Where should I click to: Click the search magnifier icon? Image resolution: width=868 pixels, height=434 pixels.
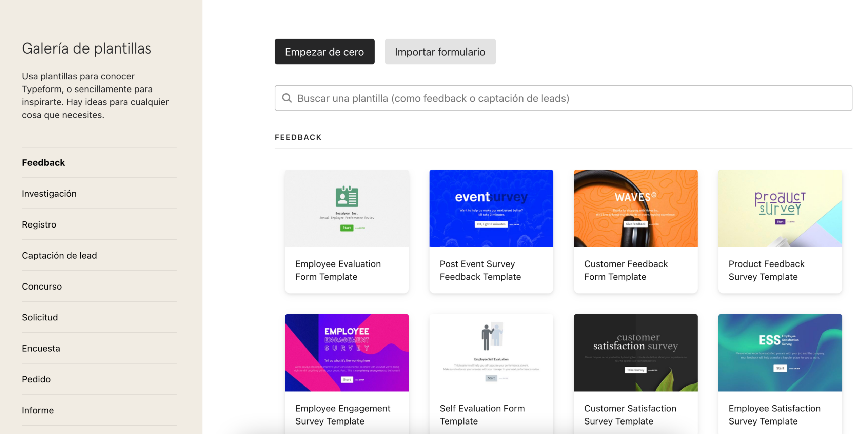[287, 98]
